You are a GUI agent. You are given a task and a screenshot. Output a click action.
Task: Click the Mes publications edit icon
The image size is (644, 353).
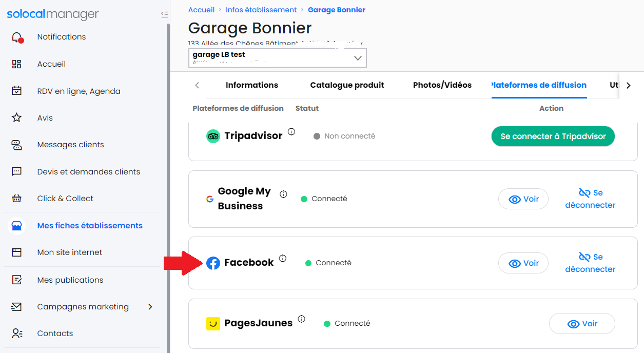point(17,280)
